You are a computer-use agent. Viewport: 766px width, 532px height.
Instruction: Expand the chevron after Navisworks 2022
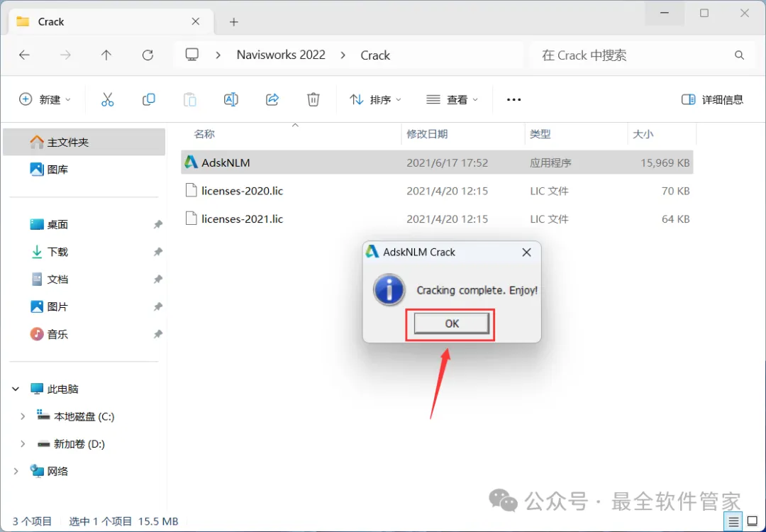tap(343, 55)
